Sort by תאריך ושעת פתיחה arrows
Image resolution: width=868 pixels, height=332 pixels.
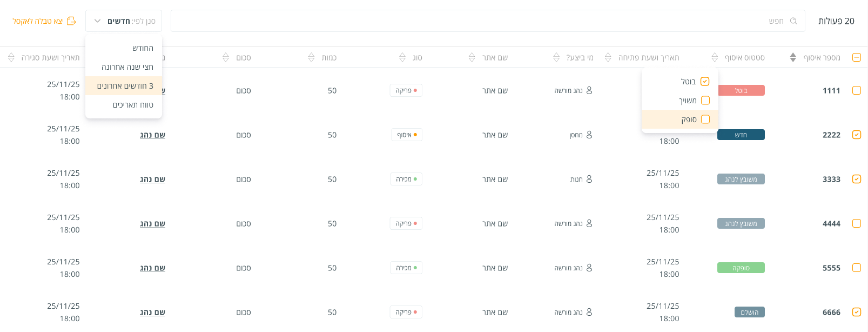tap(608, 57)
